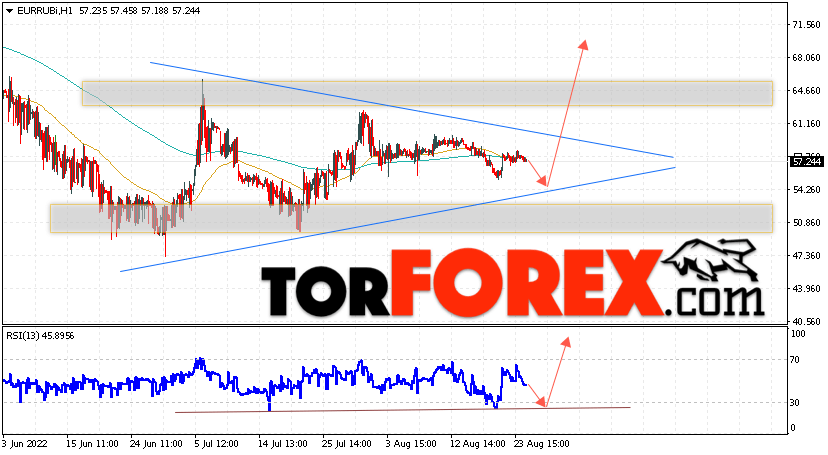Select the RSI scale level 30
828x455 pixels.
tap(795, 403)
